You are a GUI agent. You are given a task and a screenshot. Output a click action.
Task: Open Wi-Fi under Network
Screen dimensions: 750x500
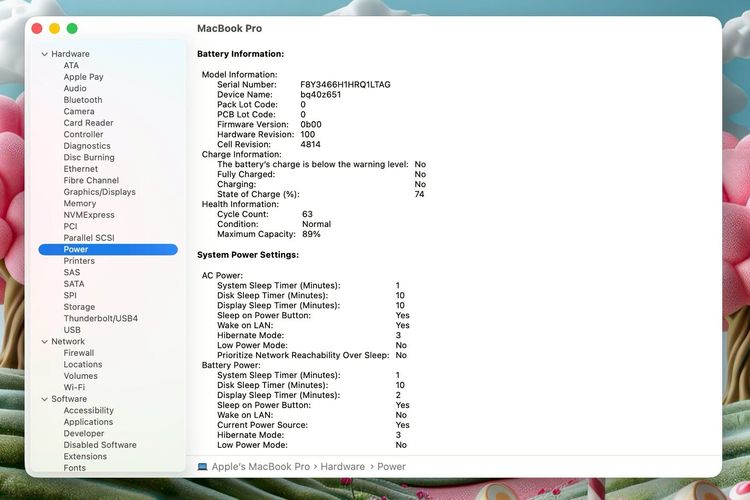coord(74,388)
